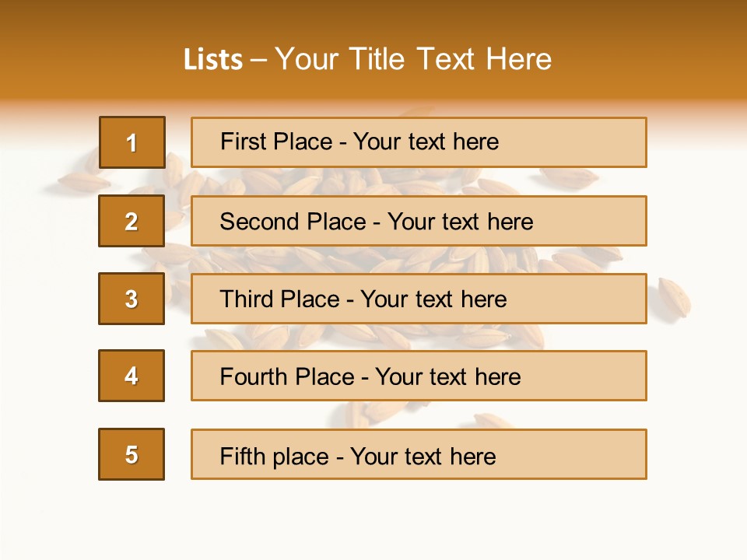Click the number 5 box

click(x=132, y=454)
